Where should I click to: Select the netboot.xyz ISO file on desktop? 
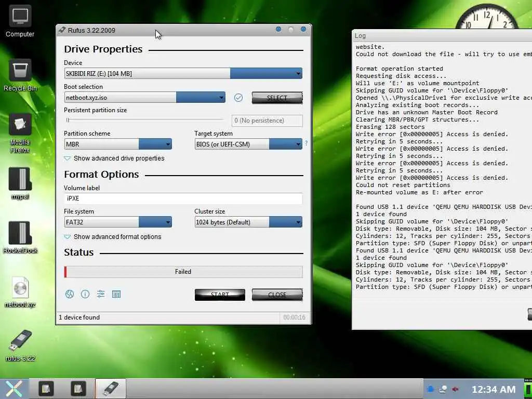(20, 291)
